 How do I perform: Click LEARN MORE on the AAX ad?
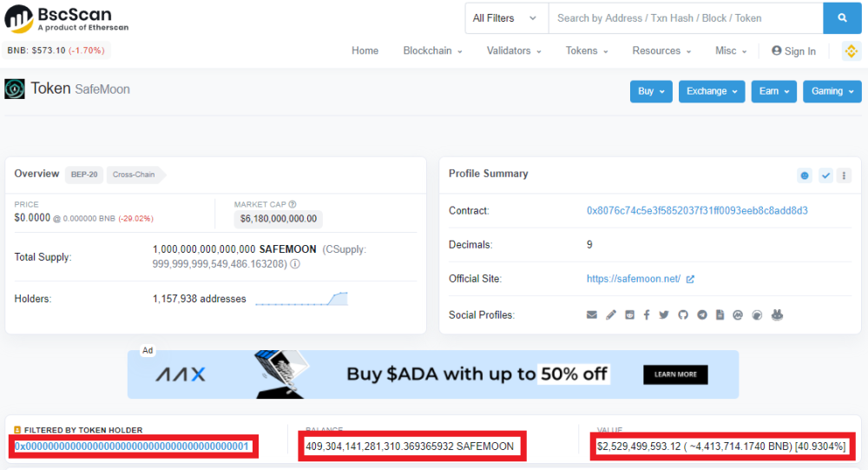(x=675, y=374)
